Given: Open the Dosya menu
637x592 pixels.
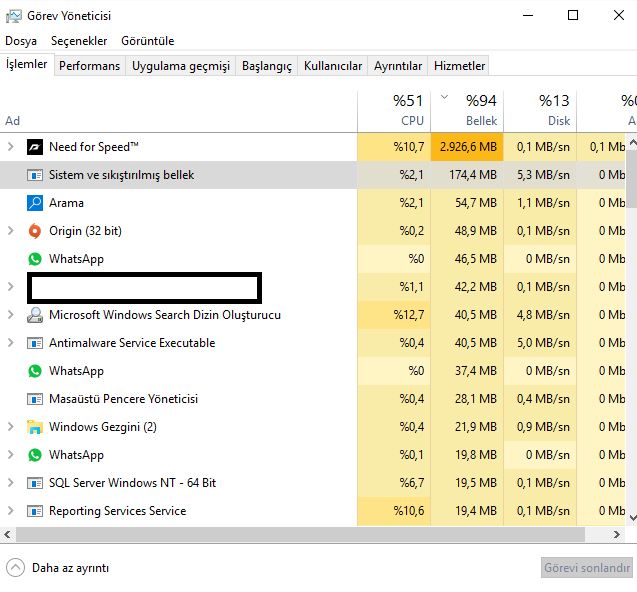Looking at the screenshot, I should point(21,41).
